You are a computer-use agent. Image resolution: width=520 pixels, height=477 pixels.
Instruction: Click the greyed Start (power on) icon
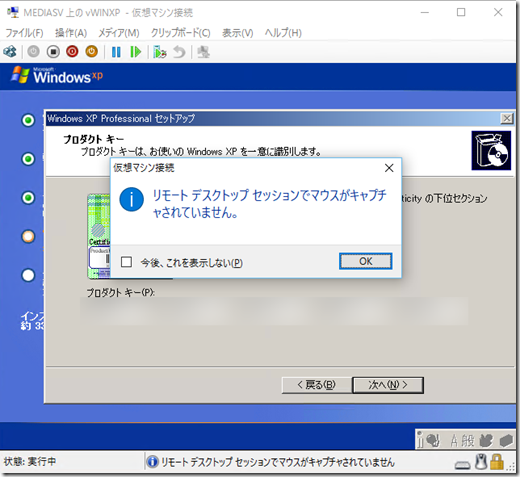pyautogui.click(x=33, y=52)
